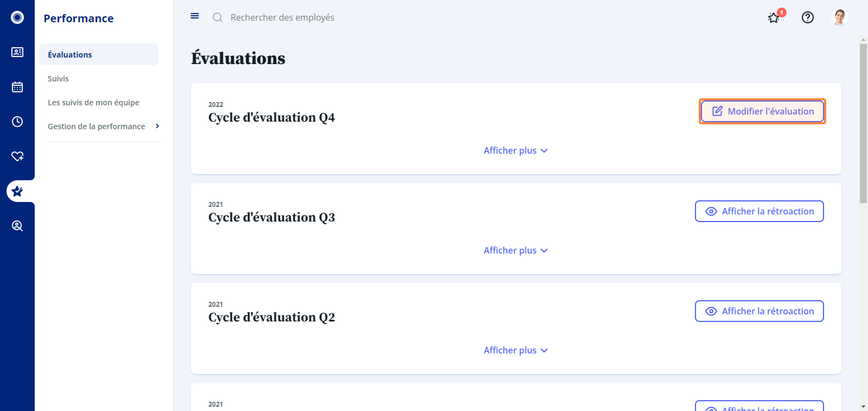Toggle the hamburger menu to collapse sidebar

pyautogui.click(x=195, y=16)
